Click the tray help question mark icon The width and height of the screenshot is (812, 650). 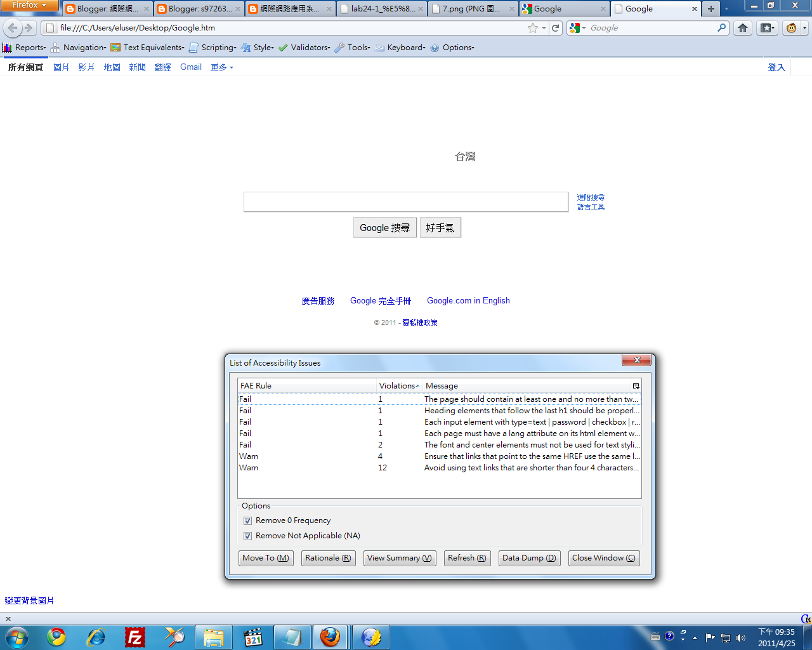click(x=669, y=636)
